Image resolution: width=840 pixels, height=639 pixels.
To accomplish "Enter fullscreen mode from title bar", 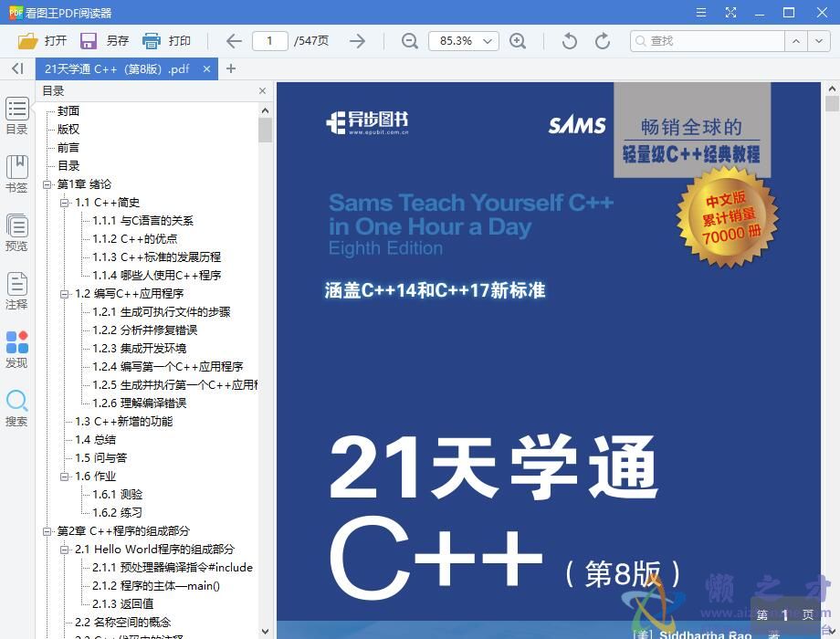I will pyautogui.click(x=730, y=12).
